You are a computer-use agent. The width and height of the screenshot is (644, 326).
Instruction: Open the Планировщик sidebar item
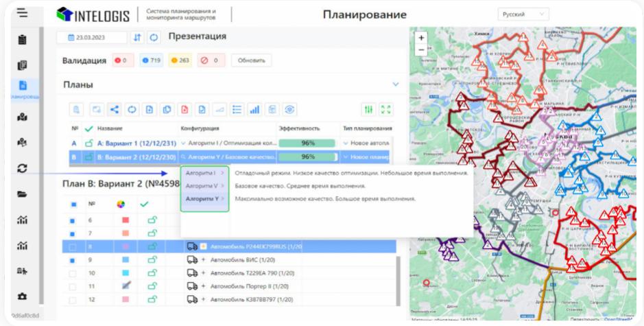coord(23,89)
